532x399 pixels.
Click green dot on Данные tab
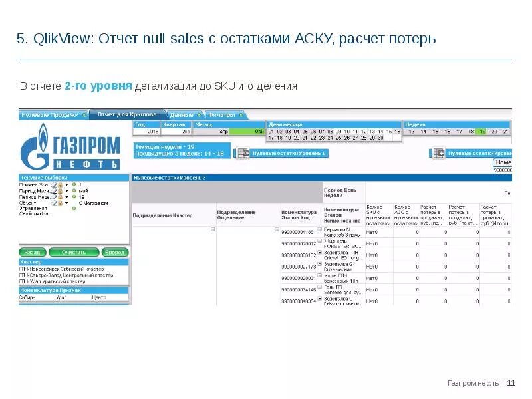[199, 115]
